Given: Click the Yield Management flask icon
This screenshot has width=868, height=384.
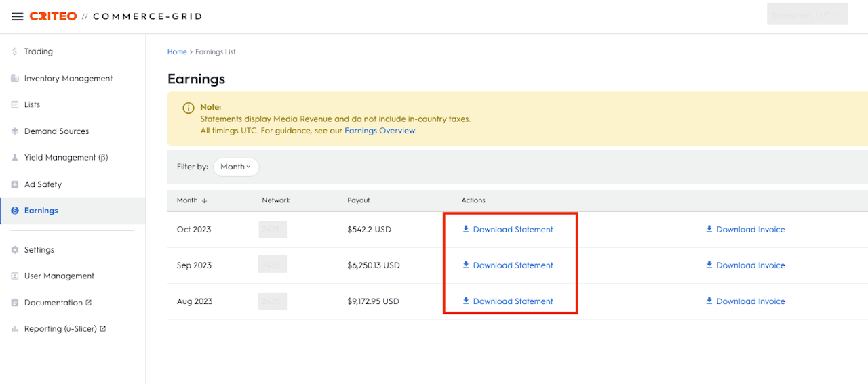Looking at the screenshot, I should pyautogui.click(x=15, y=158).
